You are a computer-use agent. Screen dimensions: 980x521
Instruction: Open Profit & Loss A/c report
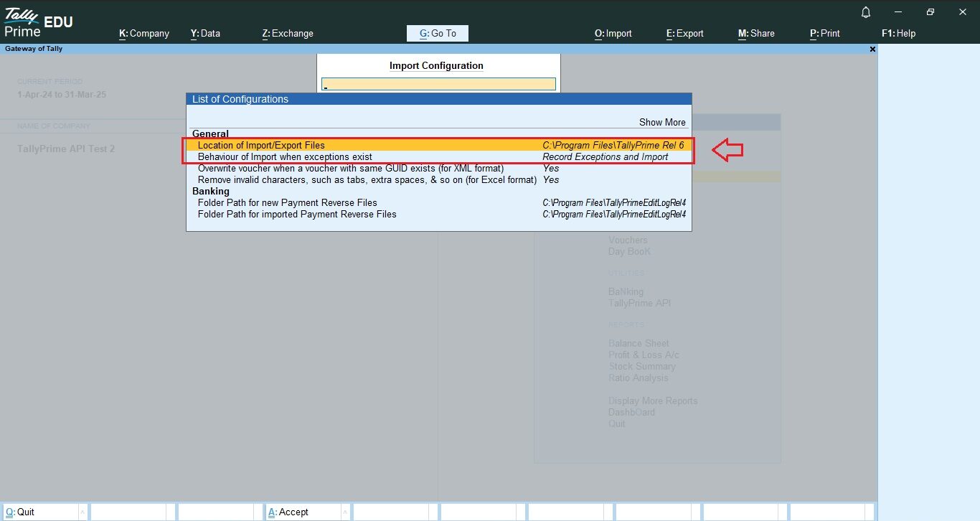tap(644, 355)
